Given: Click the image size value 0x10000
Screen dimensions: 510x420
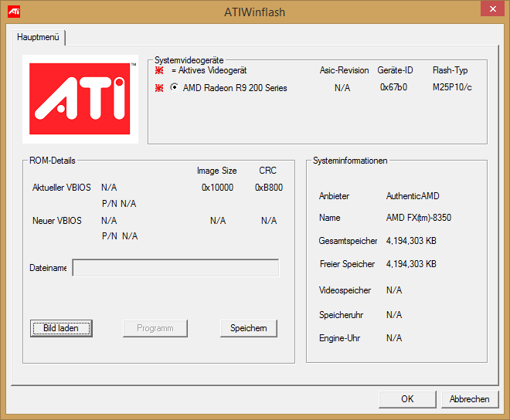Looking at the screenshot, I should tap(217, 188).
